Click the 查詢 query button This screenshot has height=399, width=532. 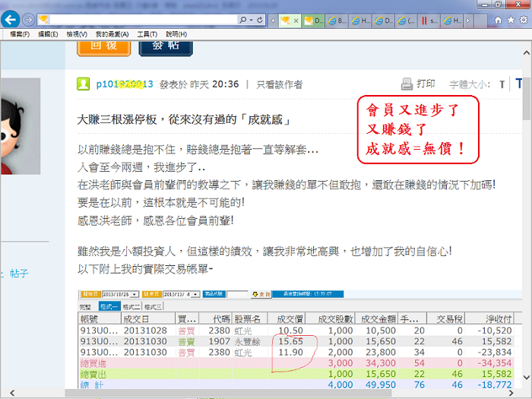[x=261, y=294]
